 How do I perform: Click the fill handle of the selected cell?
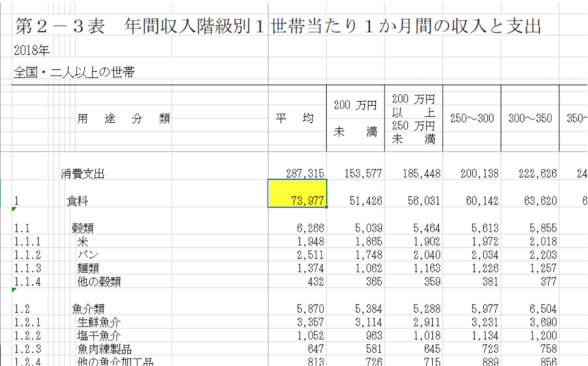[327, 207]
